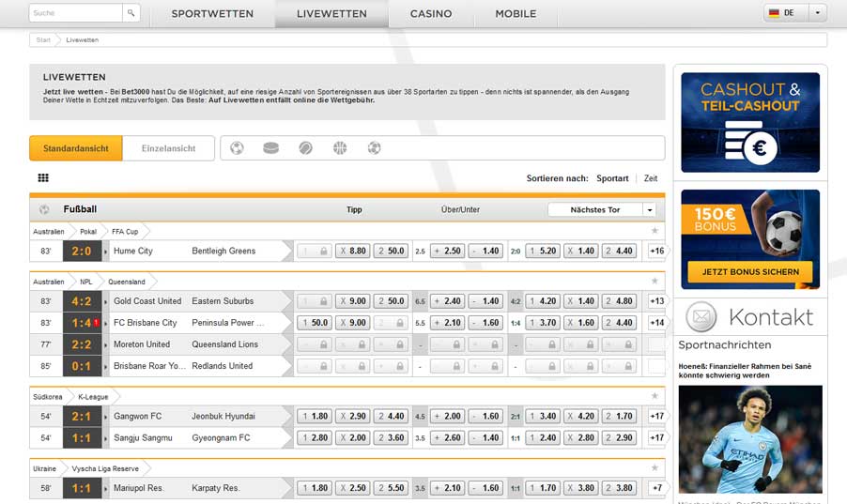Switch to Standardansicht view

tap(76, 148)
